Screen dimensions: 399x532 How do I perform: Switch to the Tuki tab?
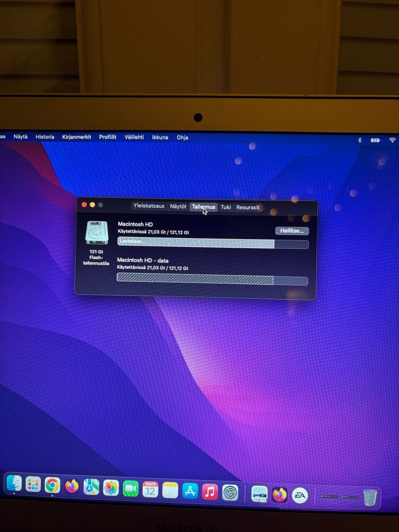(x=226, y=207)
